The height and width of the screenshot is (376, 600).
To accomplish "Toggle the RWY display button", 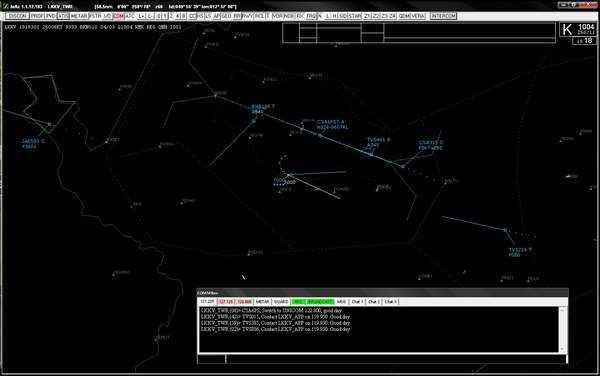I will point(248,16).
